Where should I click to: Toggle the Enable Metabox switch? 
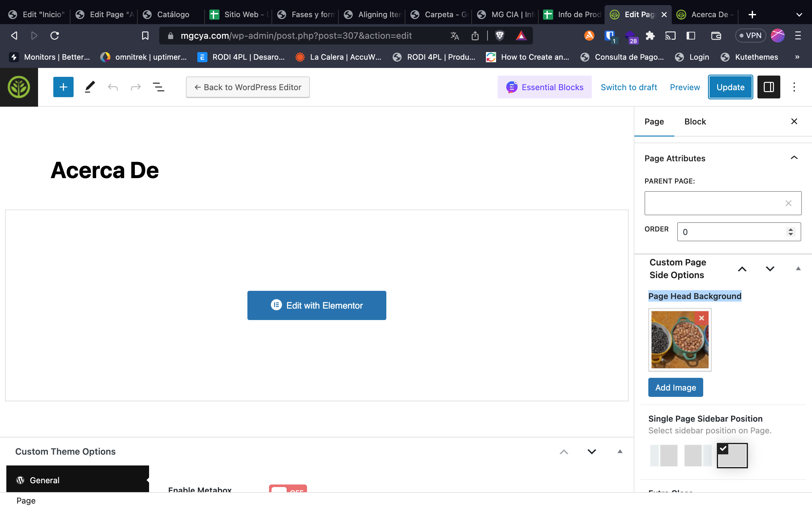(288, 489)
